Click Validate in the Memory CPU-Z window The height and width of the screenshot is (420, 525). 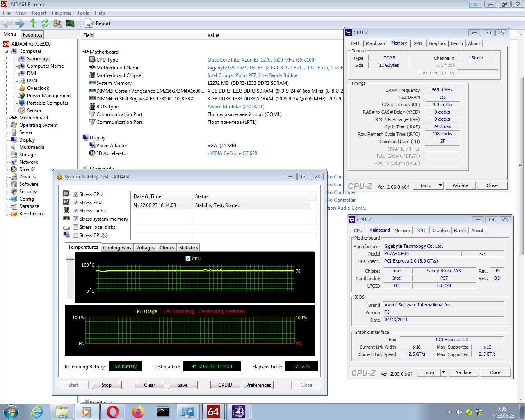(460, 185)
